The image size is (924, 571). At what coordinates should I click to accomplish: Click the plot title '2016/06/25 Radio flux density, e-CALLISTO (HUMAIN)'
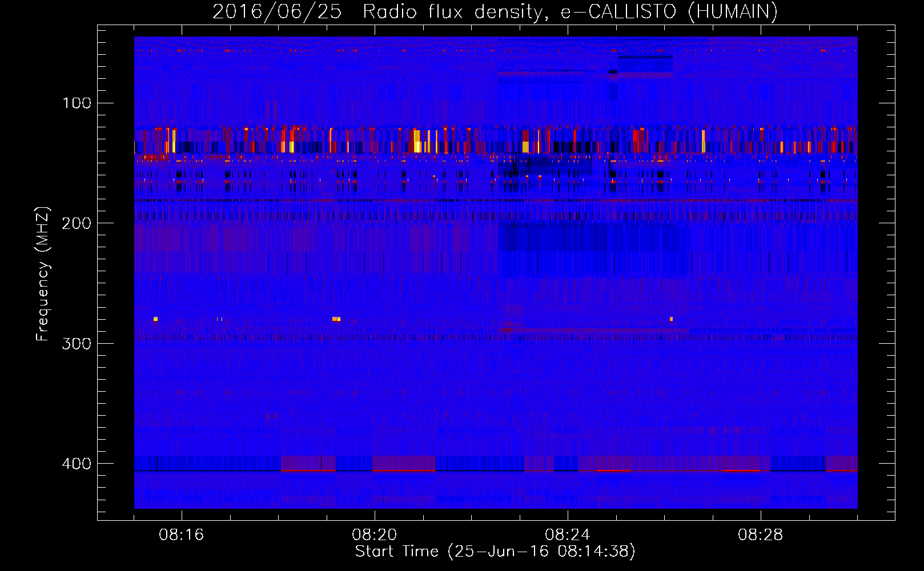pyautogui.click(x=495, y=11)
